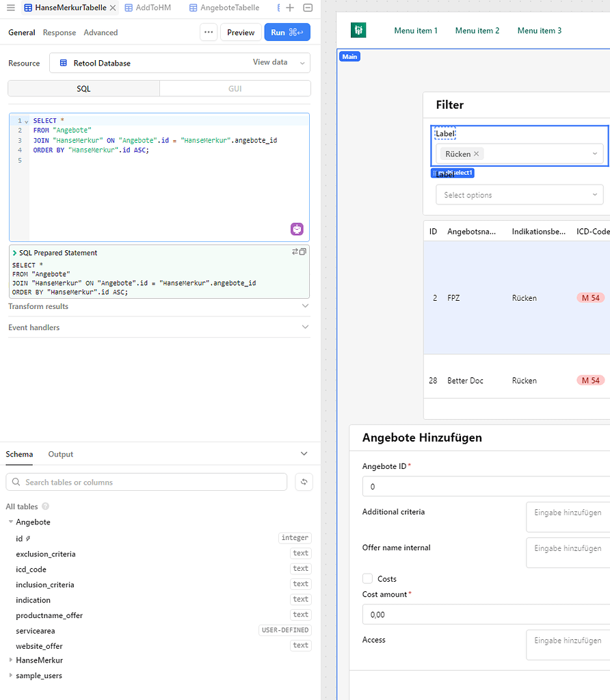This screenshot has height=700, width=610.
Task: Switch query editor to GUI mode
Action: tap(235, 88)
